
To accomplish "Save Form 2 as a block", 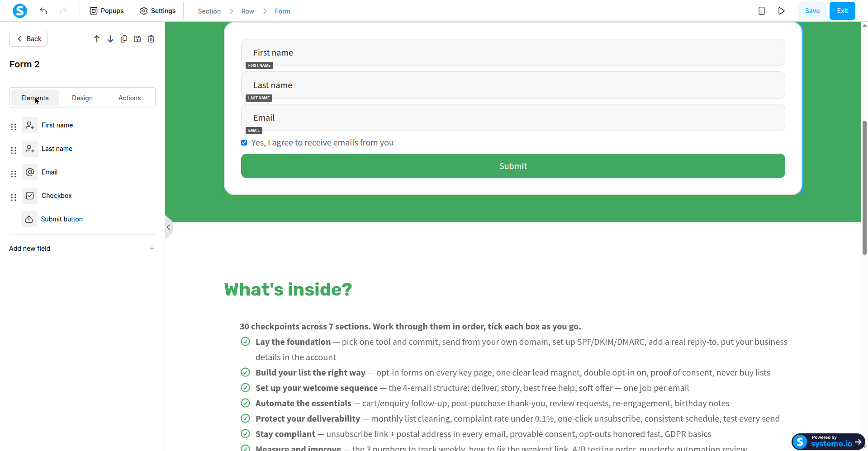I will point(138,39).
